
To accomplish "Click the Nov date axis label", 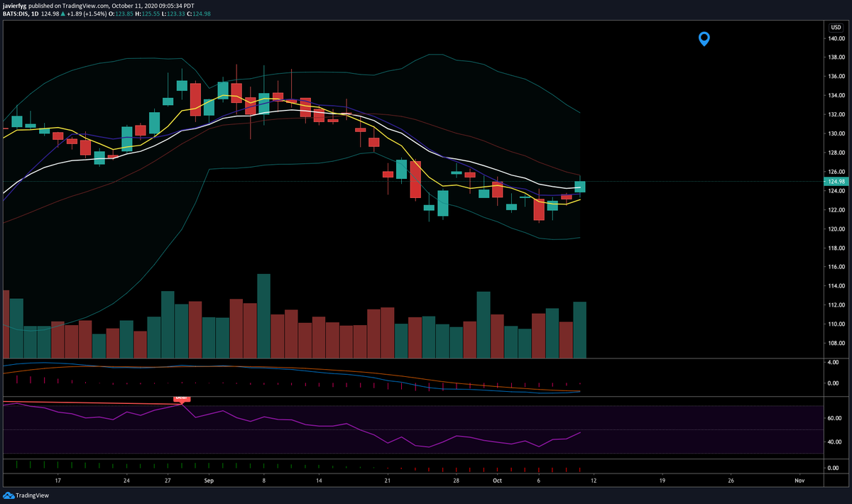I will 799,481.
